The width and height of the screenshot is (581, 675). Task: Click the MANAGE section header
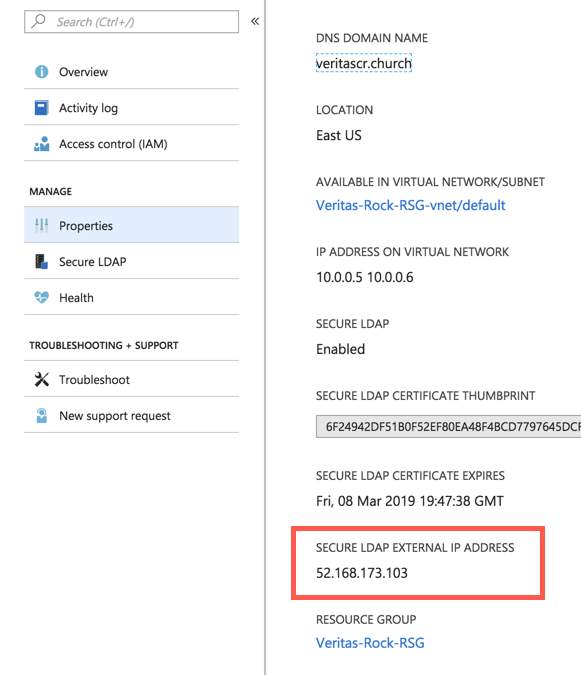click(x=50, y=192)
